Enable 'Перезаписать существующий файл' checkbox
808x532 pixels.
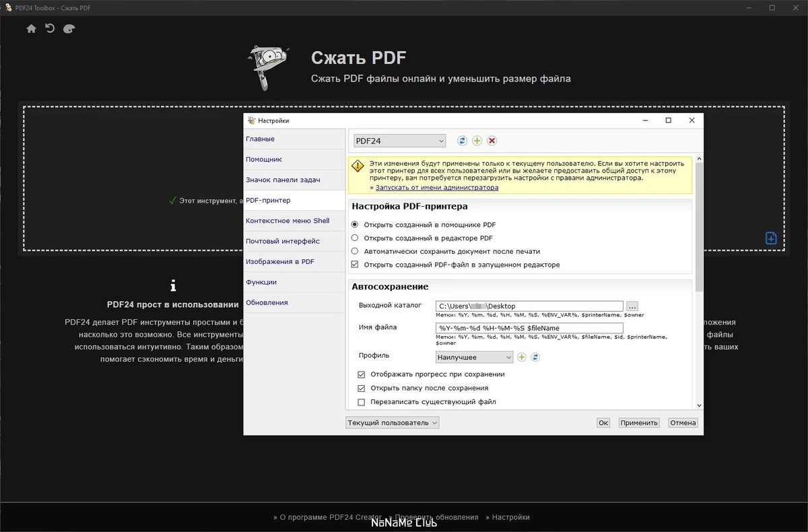pos(362,402)
